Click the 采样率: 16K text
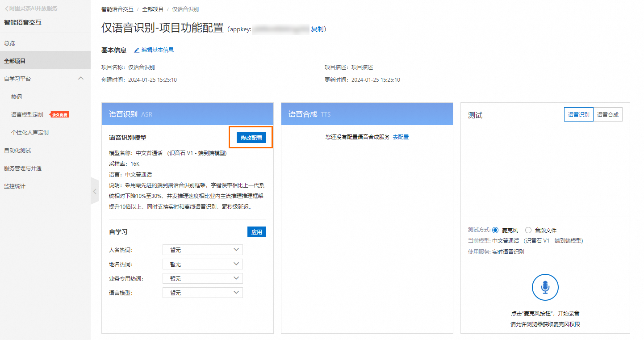644x340 pixels. (x=124, y=164)
